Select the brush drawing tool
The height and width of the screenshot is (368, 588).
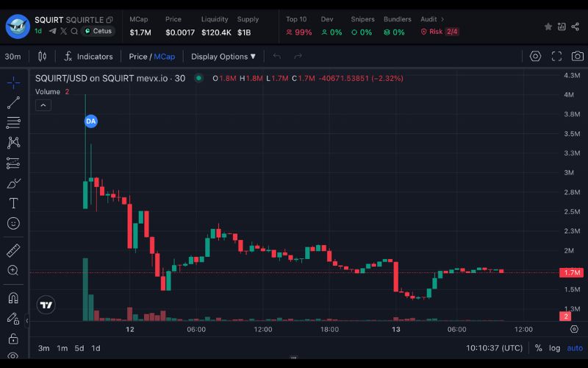coord(13,183)
